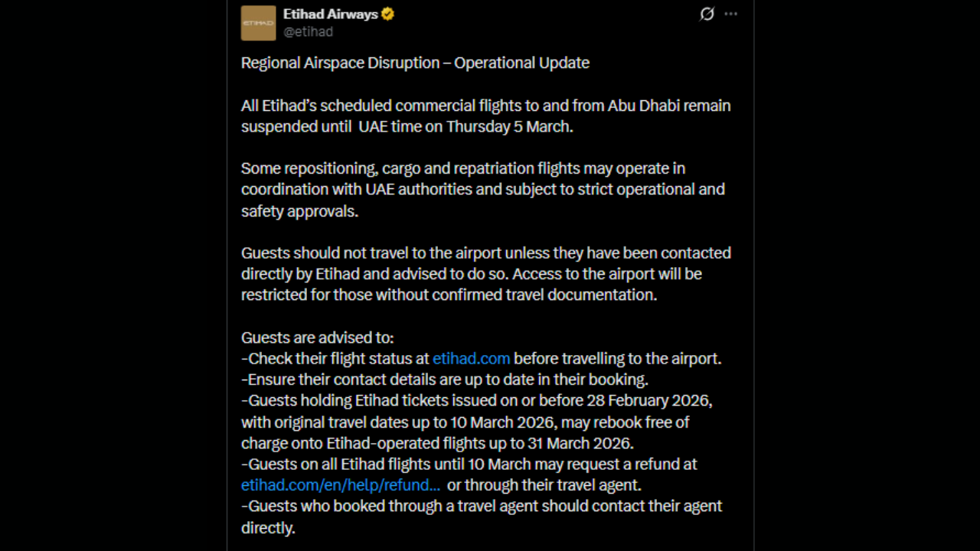Open the post options ellipsis menu
Viewport: 980px width, 551px height.
click(730, 14)
